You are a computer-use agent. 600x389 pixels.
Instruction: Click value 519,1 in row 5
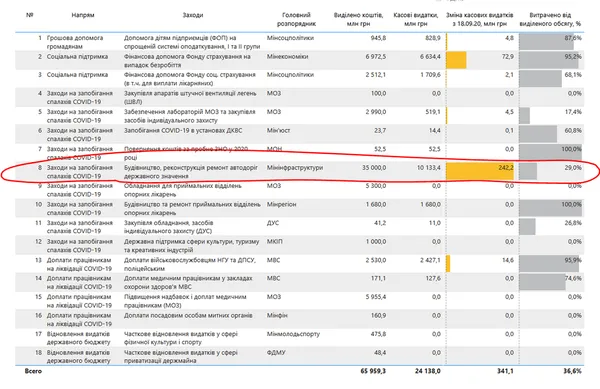tap(432, 112)
